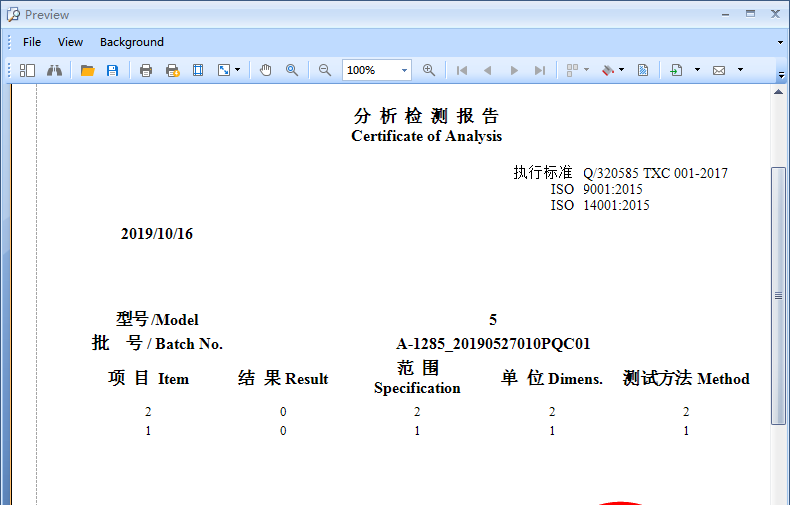The image size is (790, 505).
Task: Click the Multiple Pages icon
Action: 572,70
